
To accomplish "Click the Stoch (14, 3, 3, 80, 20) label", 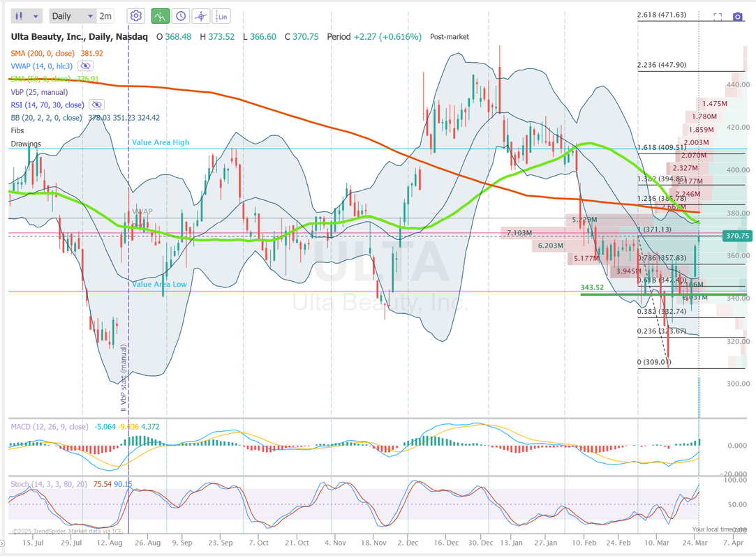I will 49,484.
